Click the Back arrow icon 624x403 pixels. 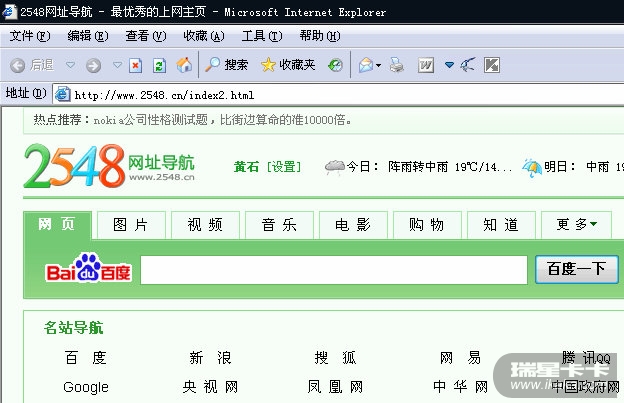(x=17, y=65)
